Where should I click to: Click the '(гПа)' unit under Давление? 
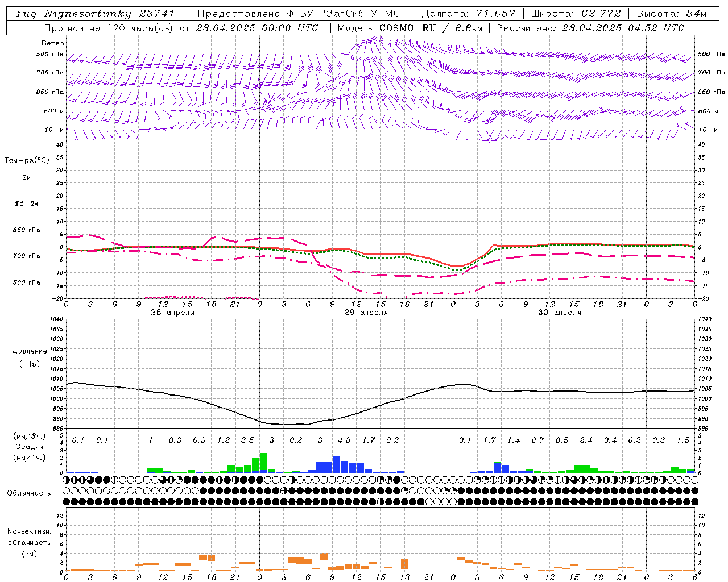(30, 364)
